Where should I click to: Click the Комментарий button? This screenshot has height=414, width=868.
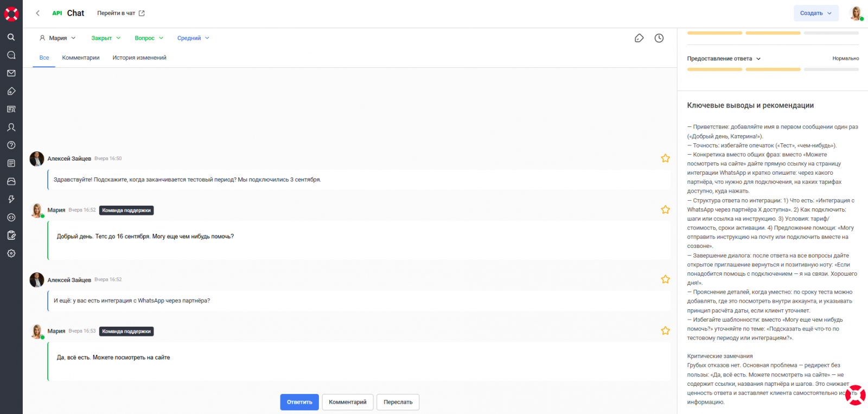(348, 402)
